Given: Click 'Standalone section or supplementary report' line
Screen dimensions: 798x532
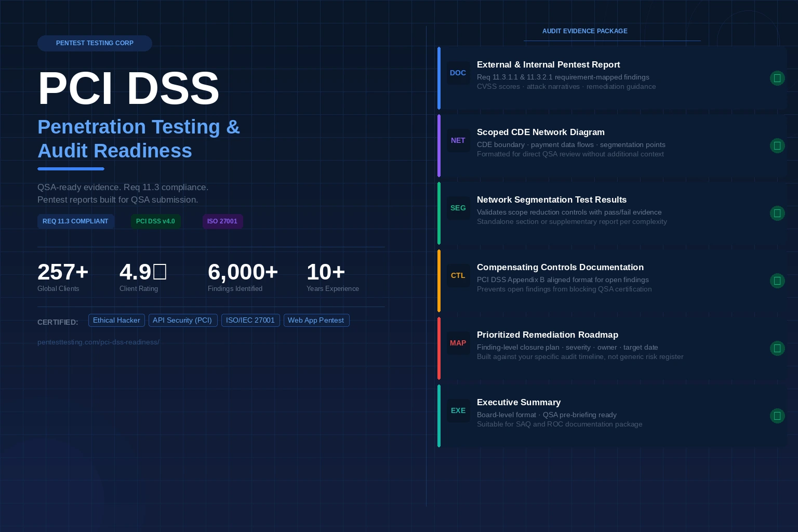Looking at the screenshot, I should (572, 221).
